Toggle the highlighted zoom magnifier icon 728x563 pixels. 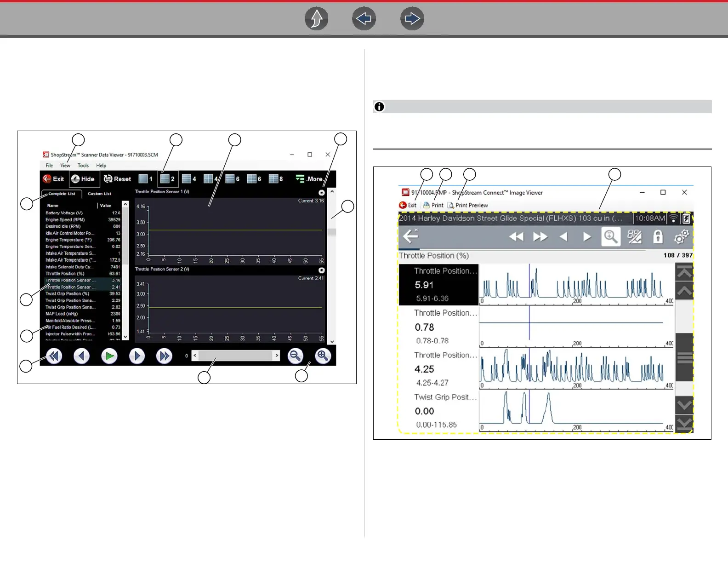point(611,237)
